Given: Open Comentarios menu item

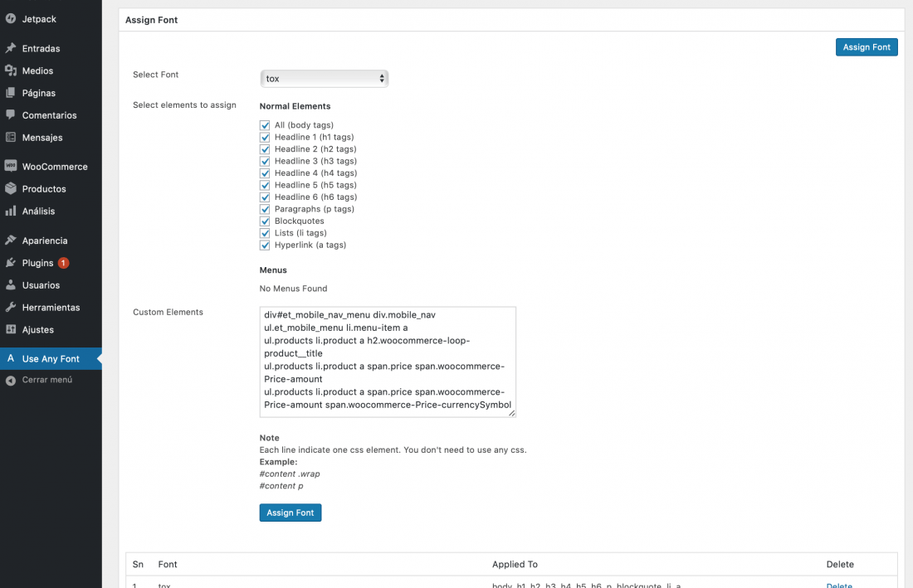Looking at the screenshot, I should coord(51,115).
